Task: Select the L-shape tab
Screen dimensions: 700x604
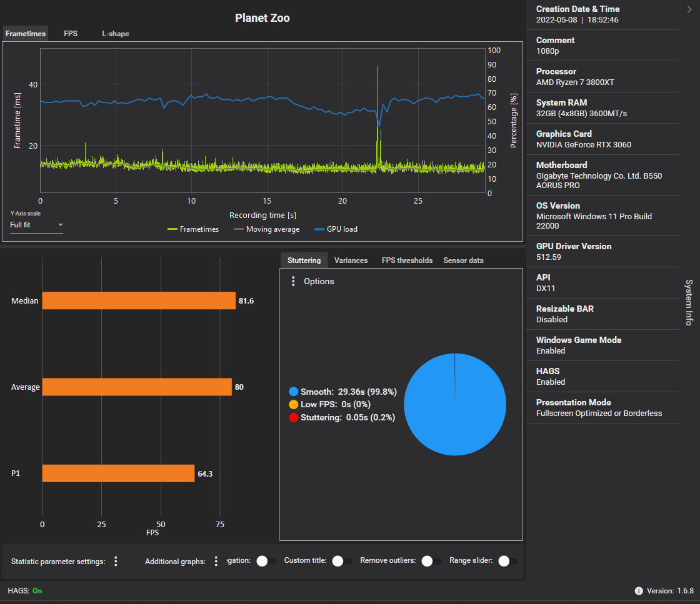Action: (115, 34)
